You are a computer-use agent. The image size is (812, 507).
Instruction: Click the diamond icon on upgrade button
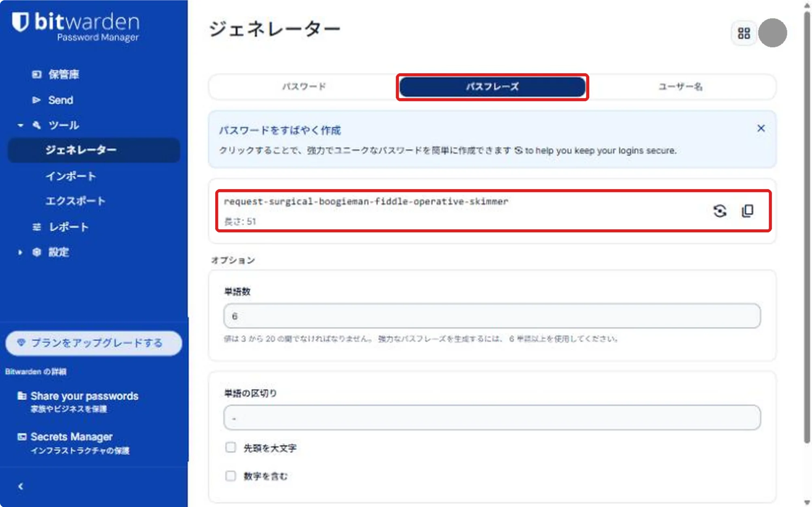pyautogui.click(x=21, y=343)
